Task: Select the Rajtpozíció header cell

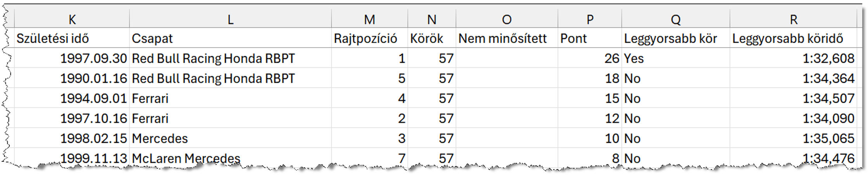Action: (369, 38)
